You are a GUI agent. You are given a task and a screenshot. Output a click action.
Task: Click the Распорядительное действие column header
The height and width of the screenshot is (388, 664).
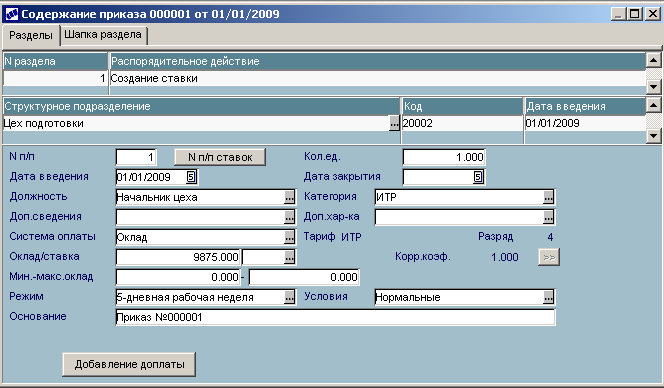pyautogui.click(x=377, y=61)
